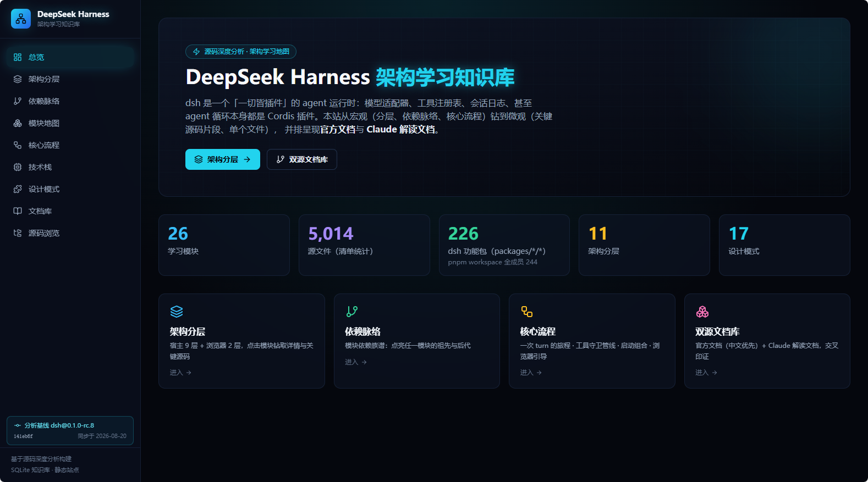Go to 架构分层 in the sidebar
The width and height of the screenshot is (868, 482).
tap(70, 79)
